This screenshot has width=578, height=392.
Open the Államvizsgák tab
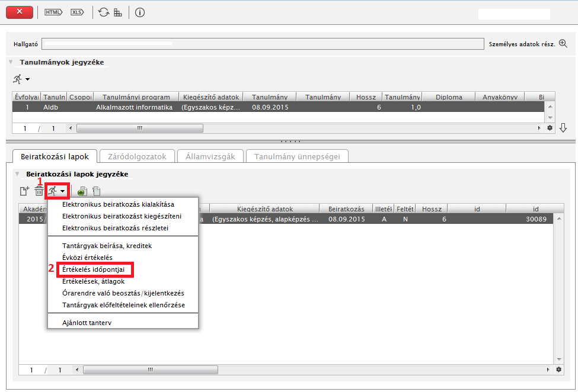point(212,156)
